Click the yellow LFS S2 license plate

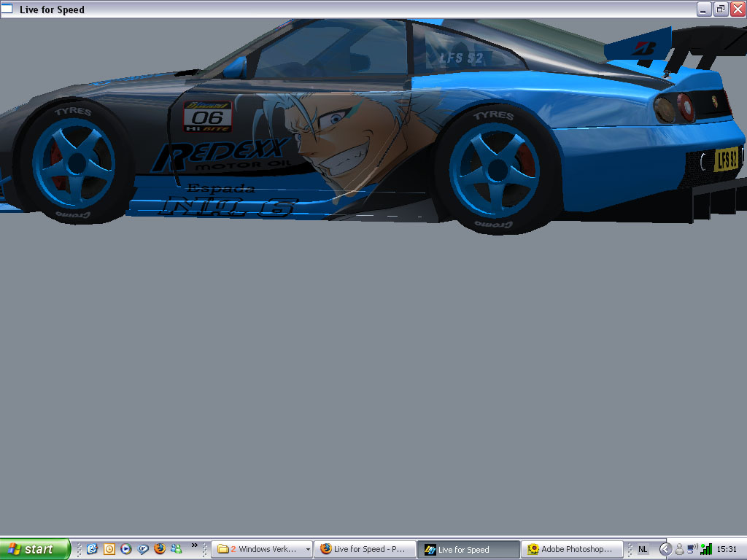coord(726,159)
